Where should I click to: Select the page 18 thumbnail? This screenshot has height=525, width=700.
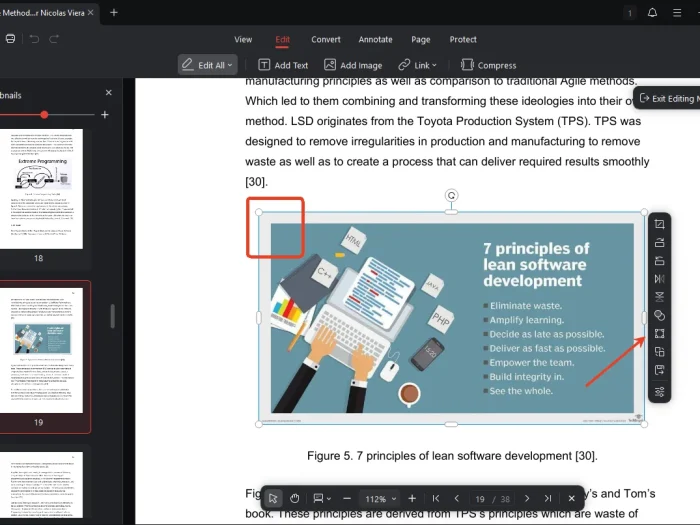[x=44, y=188]
